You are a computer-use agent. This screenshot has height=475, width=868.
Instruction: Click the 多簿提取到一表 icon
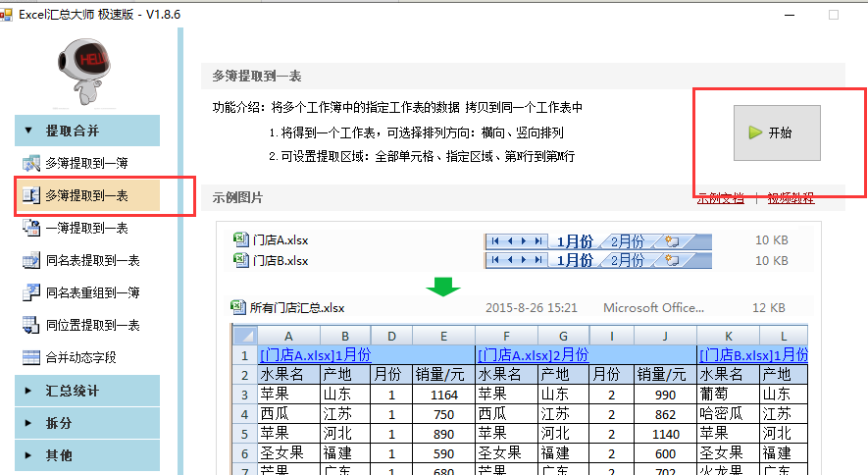tap(31, 195)
